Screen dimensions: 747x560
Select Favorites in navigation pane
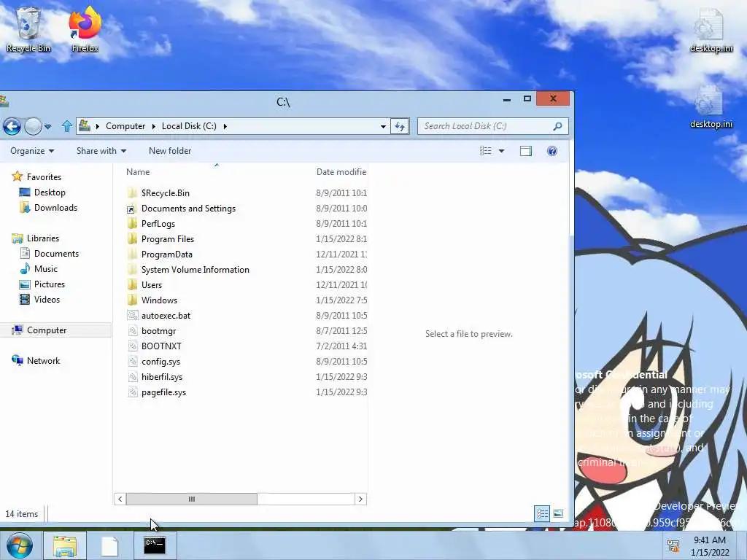pos(44,177)
